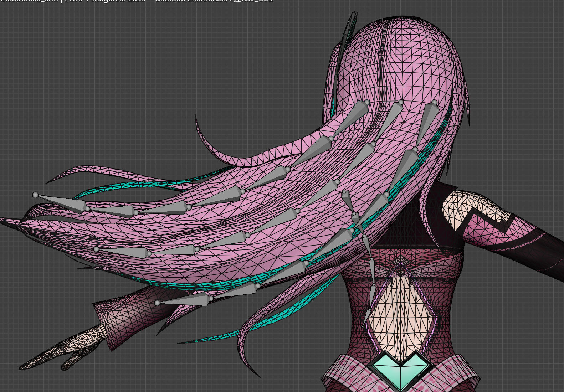Click the character's outstretched left hand
The width and height of the screenshot is (564, 392).
point(61,353)
